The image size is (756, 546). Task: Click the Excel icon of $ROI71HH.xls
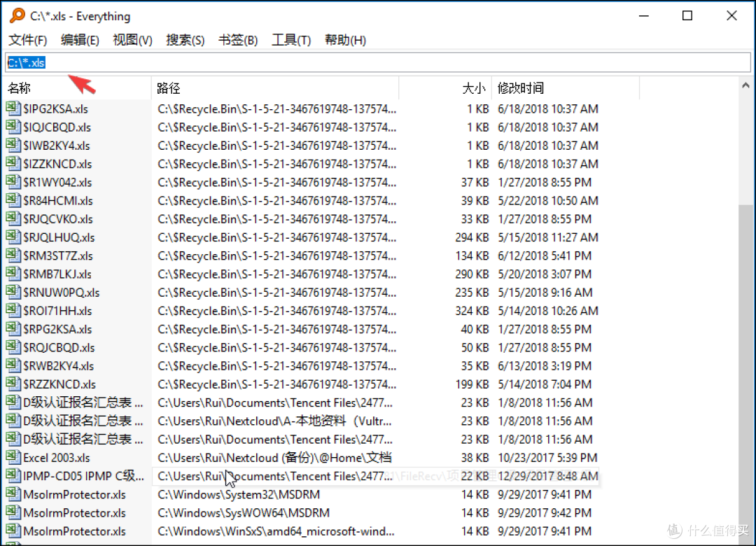click(x=13, y=310)
